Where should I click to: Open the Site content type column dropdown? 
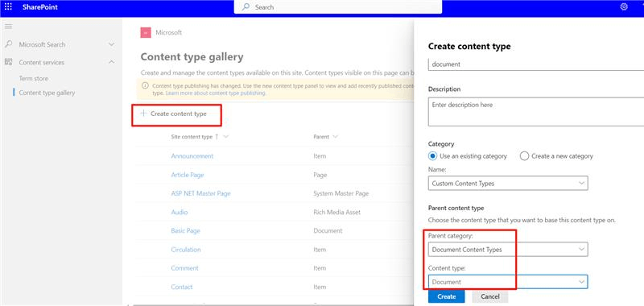[225, 137]
